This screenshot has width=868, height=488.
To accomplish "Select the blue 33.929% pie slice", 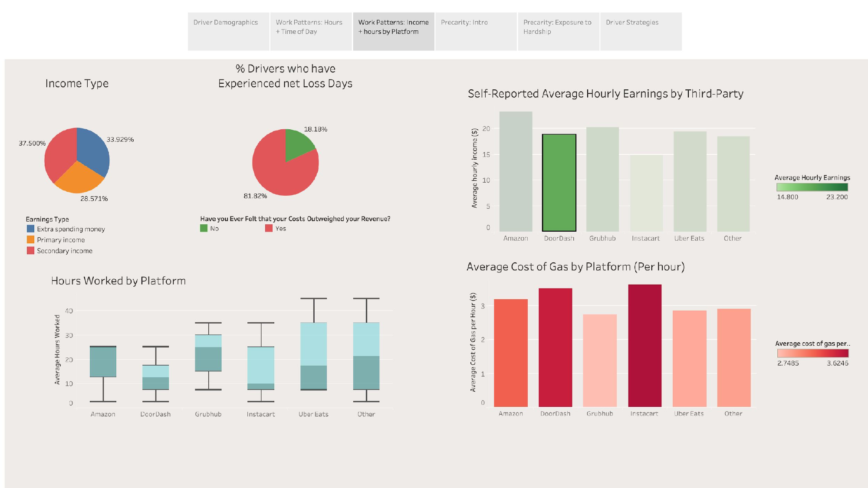I will pos(92,152).
